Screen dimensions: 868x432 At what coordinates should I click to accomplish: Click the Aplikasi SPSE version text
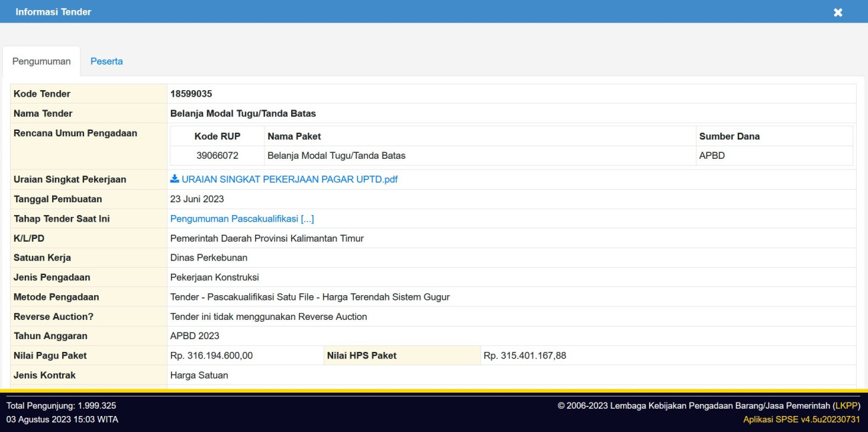[801, 419]
